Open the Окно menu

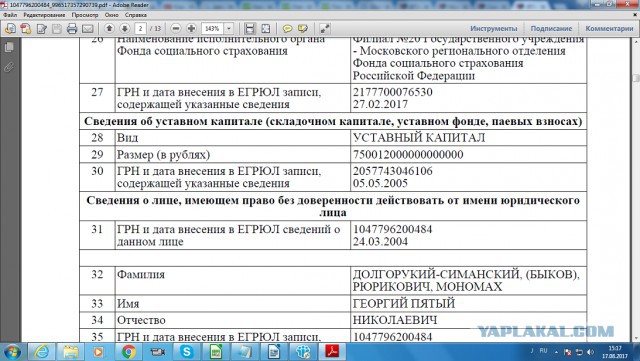tap(111, 15)
